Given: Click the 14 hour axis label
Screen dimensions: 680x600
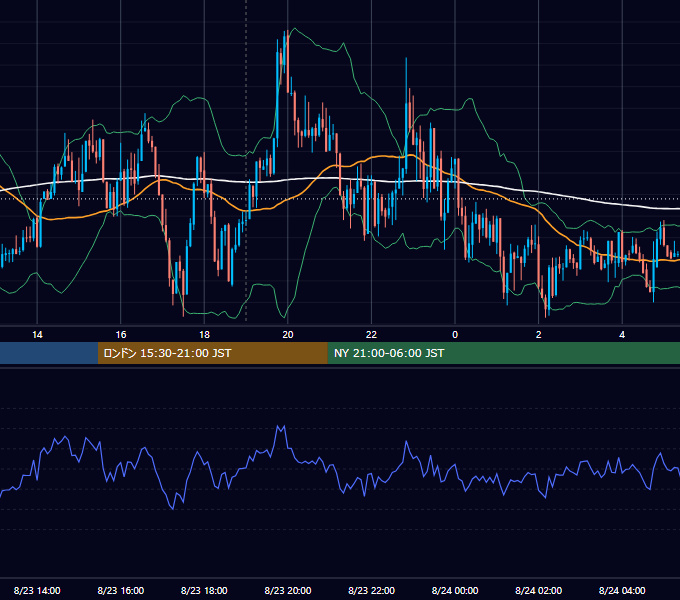Looking at the screenshot, I should (x=37, y=335).
